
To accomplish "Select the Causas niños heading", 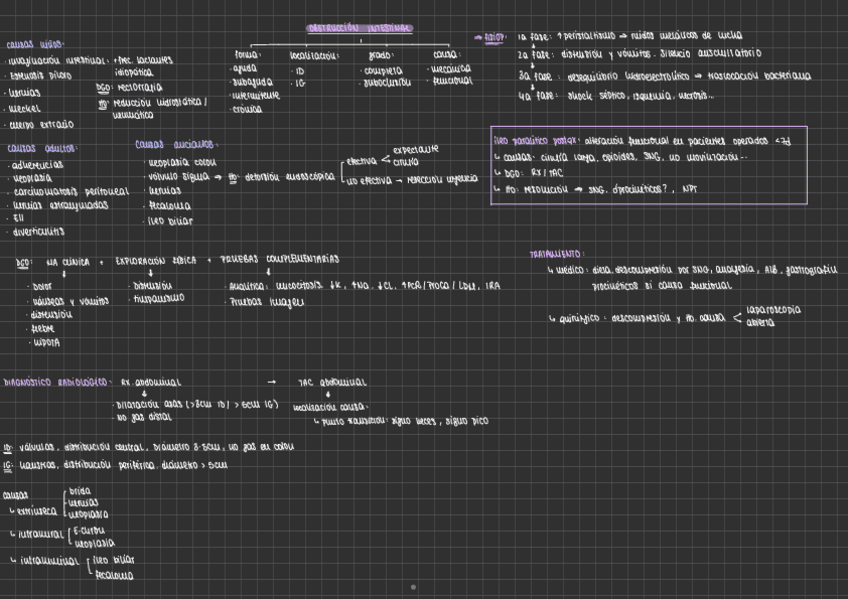I will [x=35, y=44].
